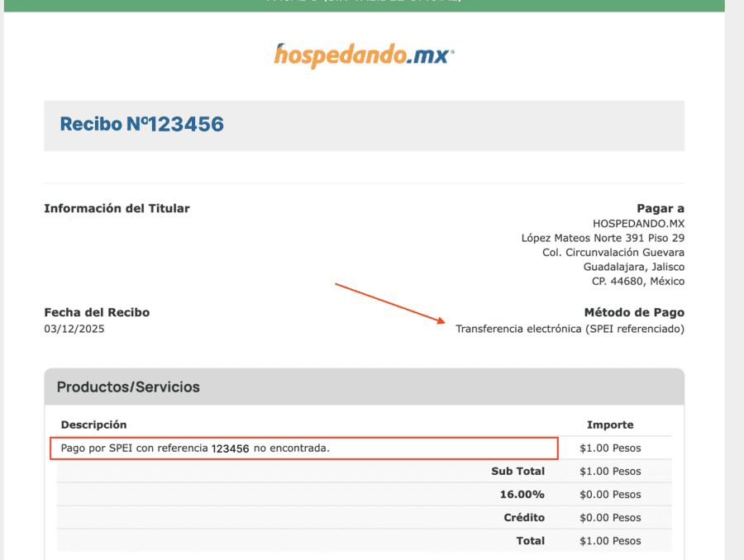This screenshot has height=560, width=744.
Task: Click the red arrow annotation
Action: 389,302
